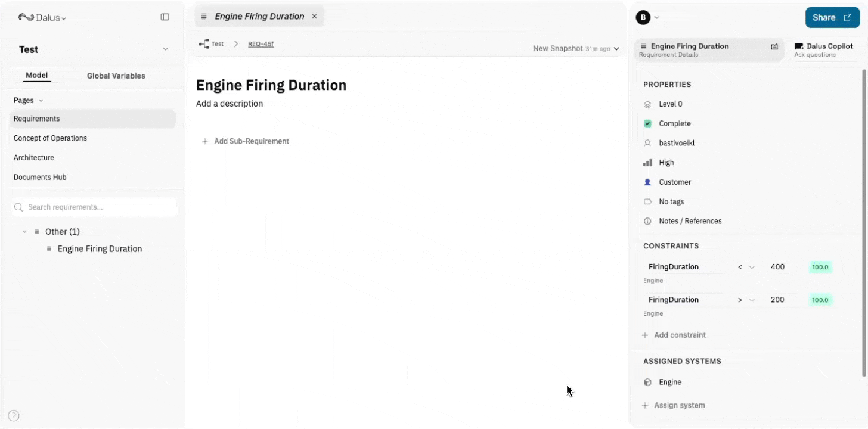Select the Engine Firing Duration document tab
868x429 pixels.
click(x=256, y=16)
